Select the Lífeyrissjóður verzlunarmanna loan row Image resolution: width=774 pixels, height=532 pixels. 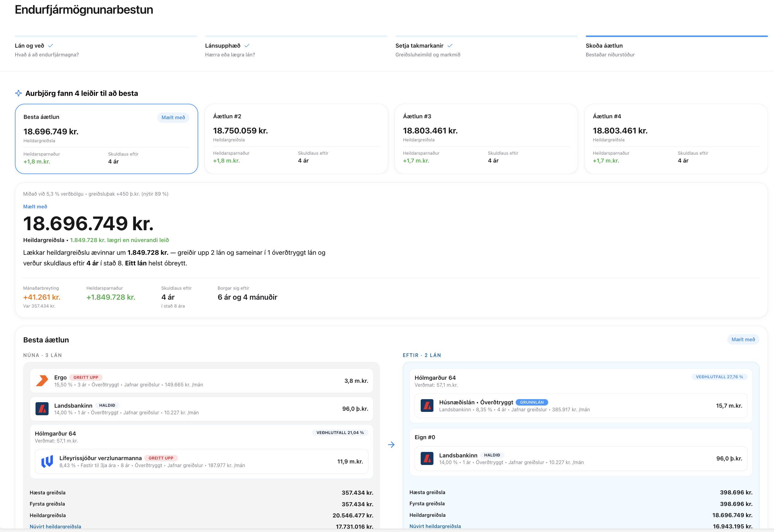point(202,461)
